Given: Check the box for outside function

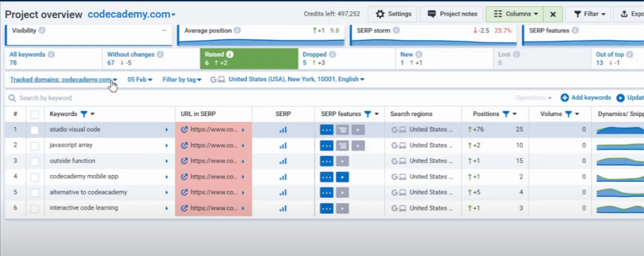Looking at the screenshot, I should [35, 161].
